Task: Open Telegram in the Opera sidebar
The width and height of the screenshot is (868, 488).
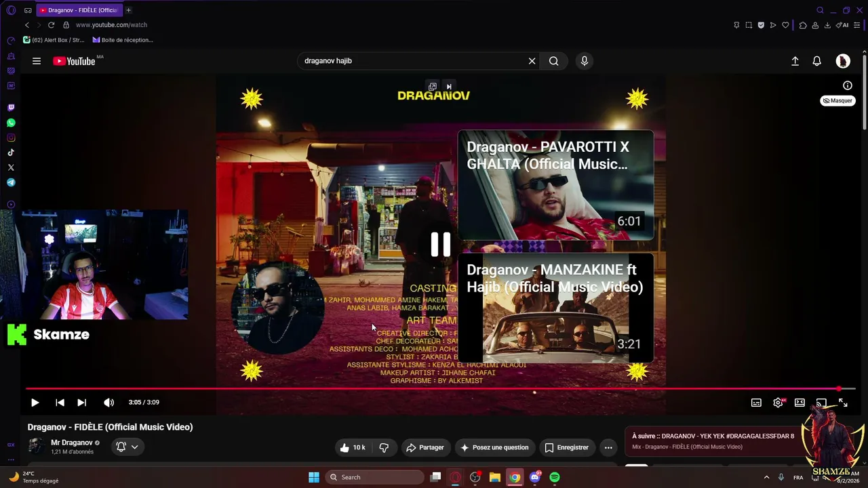Action: coord(11,182)
